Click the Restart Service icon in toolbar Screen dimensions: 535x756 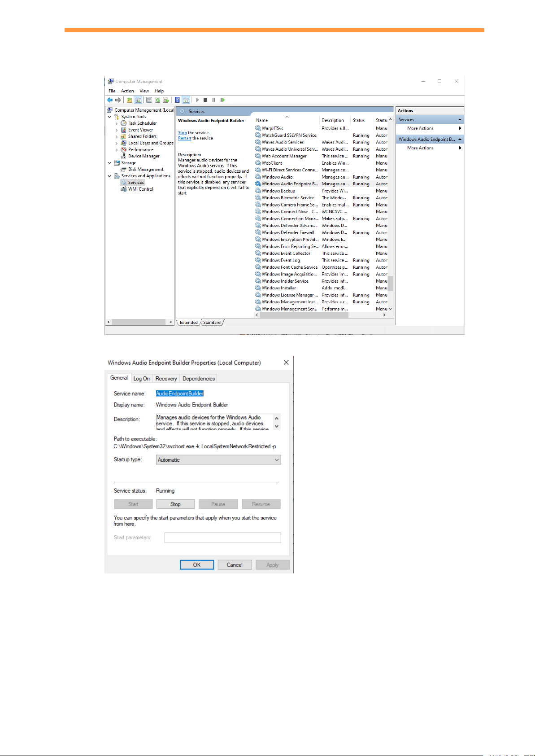222,100
